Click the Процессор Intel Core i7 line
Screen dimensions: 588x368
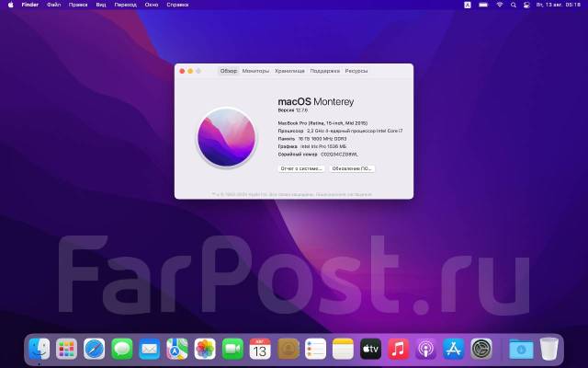[340, 131]
